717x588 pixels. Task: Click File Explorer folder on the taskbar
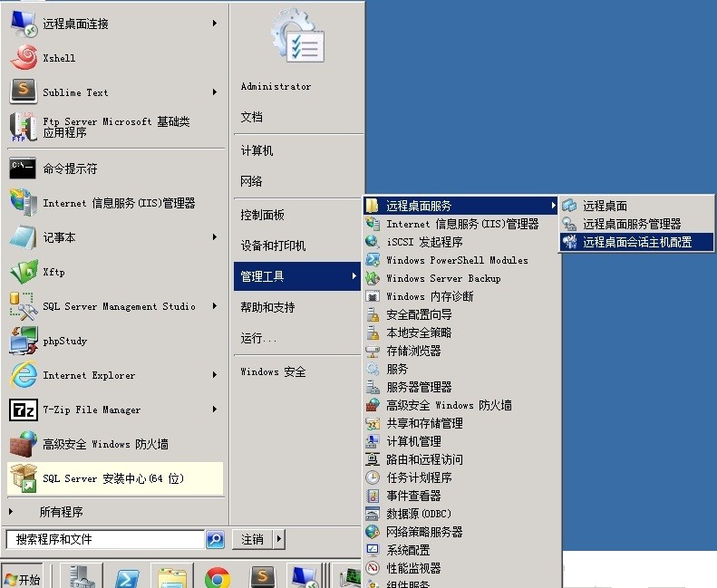pos(172,578)
